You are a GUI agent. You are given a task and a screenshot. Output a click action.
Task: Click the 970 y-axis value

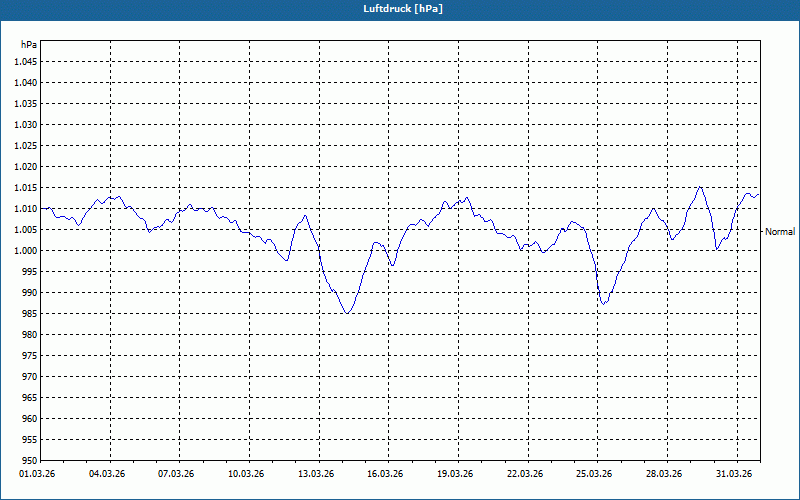[30, 377]
